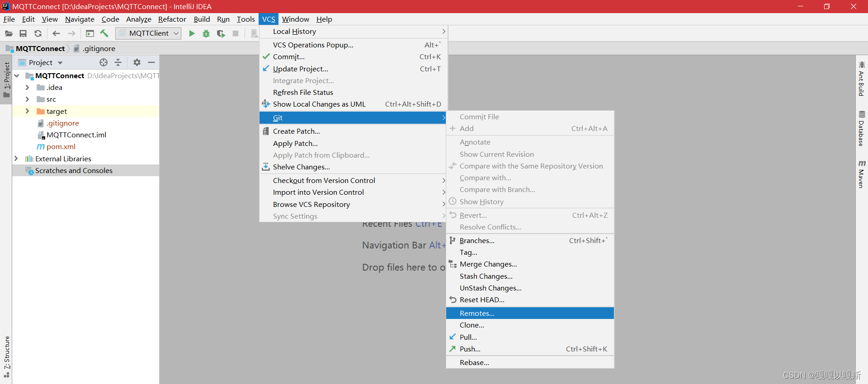Screen dimensions: 868x384
Task: Select Tag... in Git submenu
Action: (x=530, y=252)
